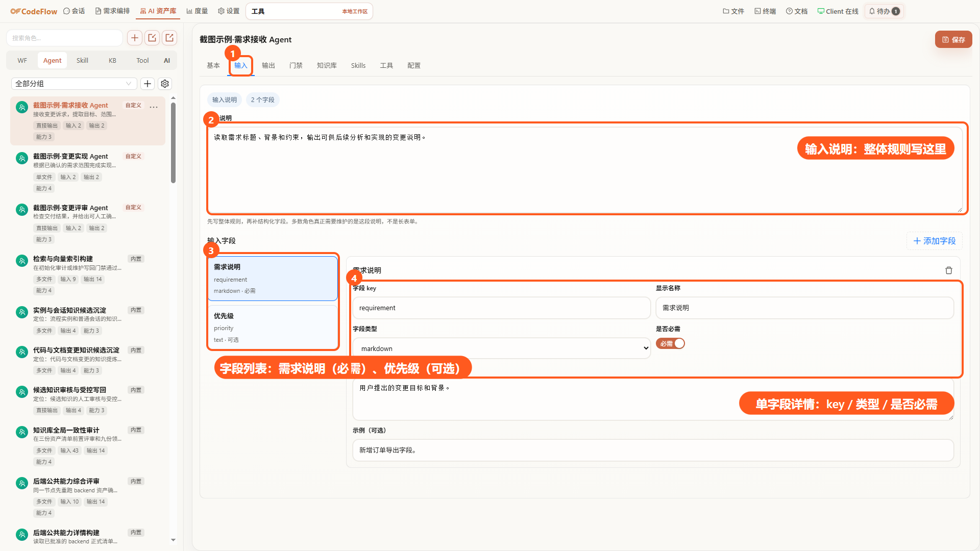Click the add role plus icon beside search
This screenshot has width=980, height=551.
click(135, 38)
